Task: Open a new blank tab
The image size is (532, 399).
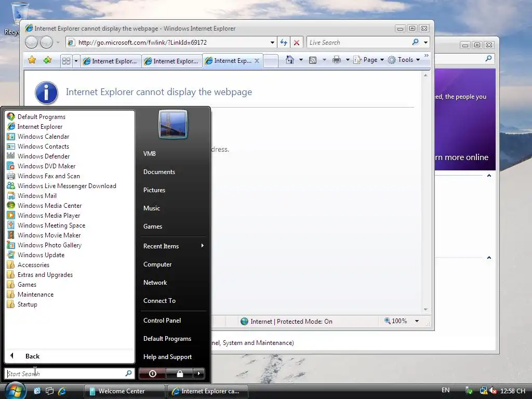Action: [x=271, y=61]
